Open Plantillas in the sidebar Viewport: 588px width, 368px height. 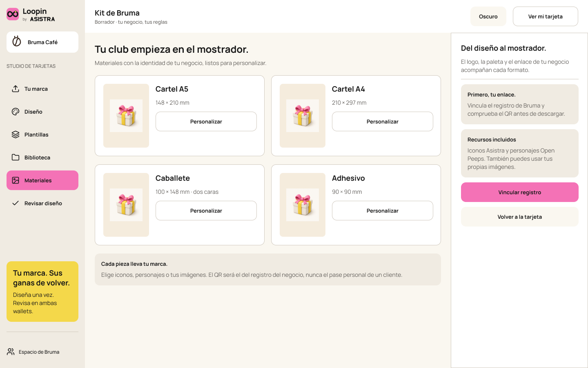click(x=42, y=135)
